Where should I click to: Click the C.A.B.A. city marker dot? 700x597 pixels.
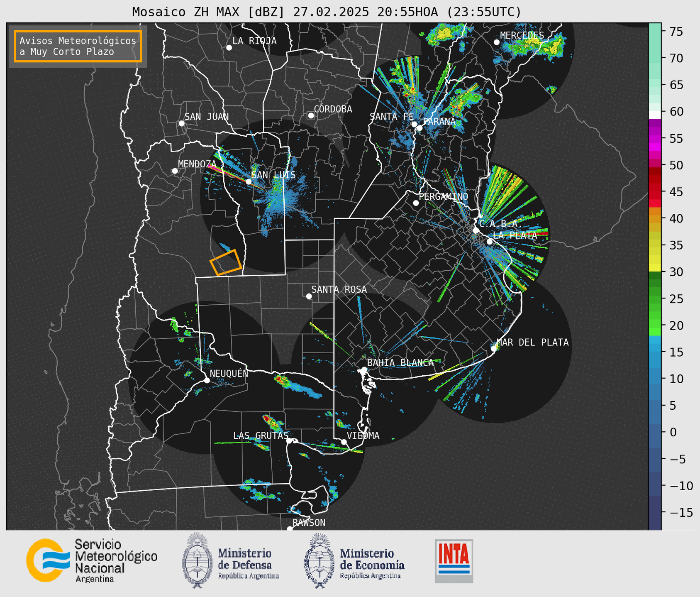[x=476, y=230]
